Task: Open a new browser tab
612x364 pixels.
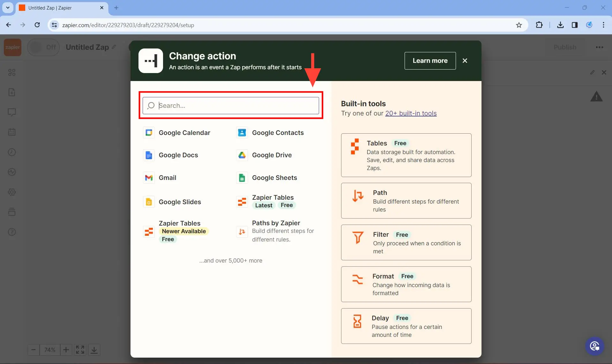Action: (x=116, y=8)
